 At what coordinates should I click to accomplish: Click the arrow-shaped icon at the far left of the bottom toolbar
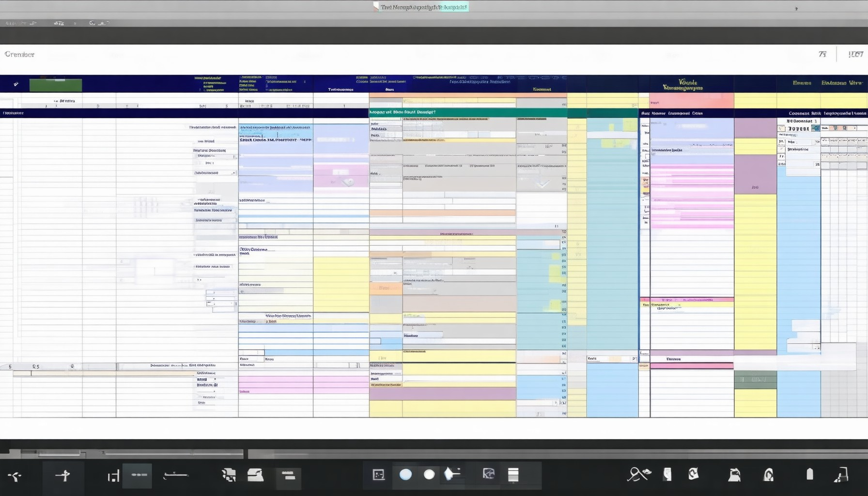coord(15,477)
